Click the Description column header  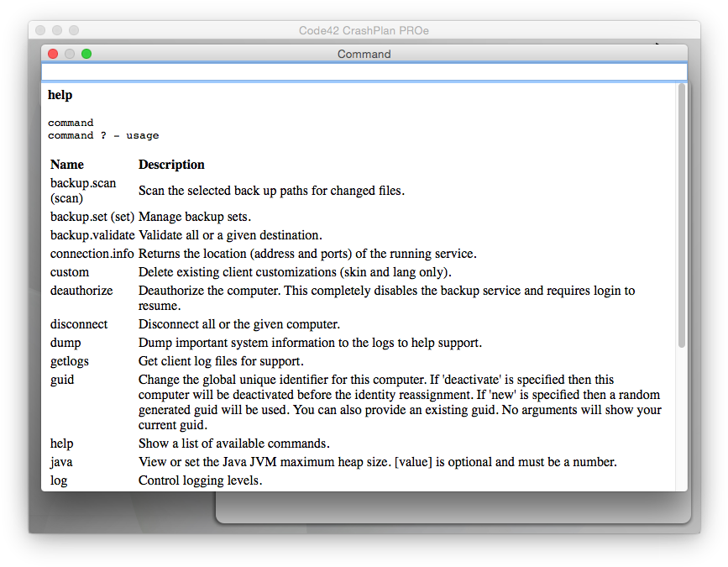[x=171, y=164]
